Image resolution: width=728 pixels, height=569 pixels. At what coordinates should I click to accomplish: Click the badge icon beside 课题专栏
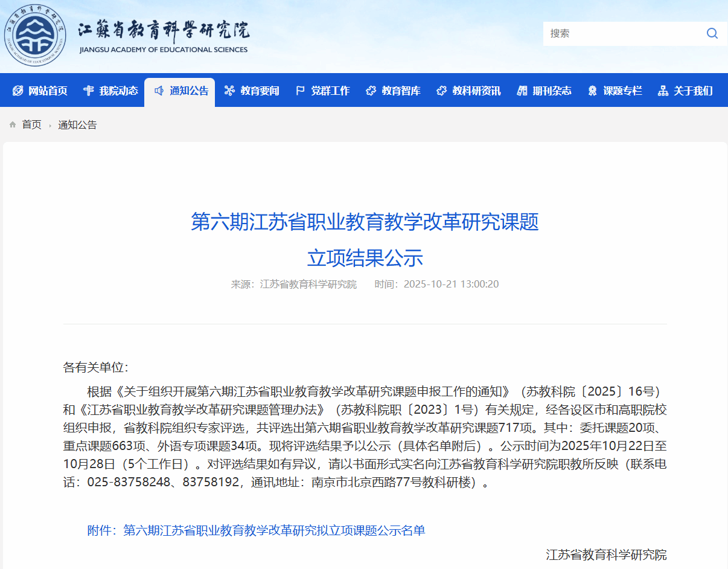[592, 91]
